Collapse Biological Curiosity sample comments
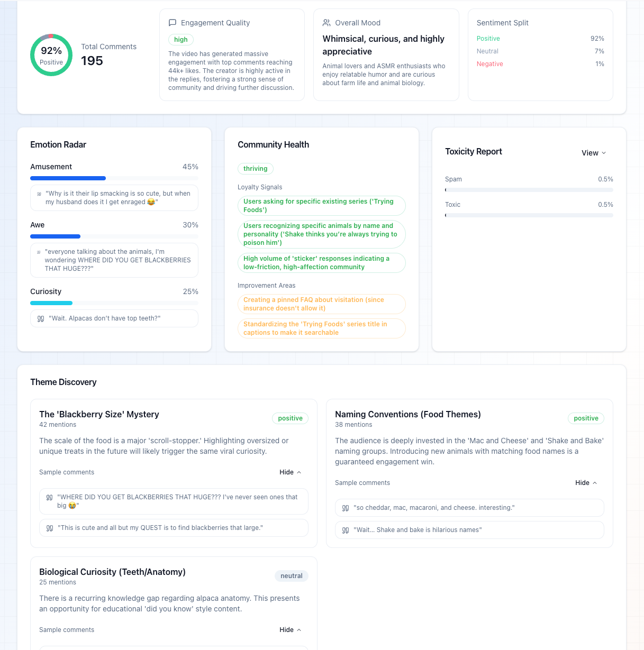Image resolution: width=644 pixels, height=650 pixels. [x=290, y=630]
